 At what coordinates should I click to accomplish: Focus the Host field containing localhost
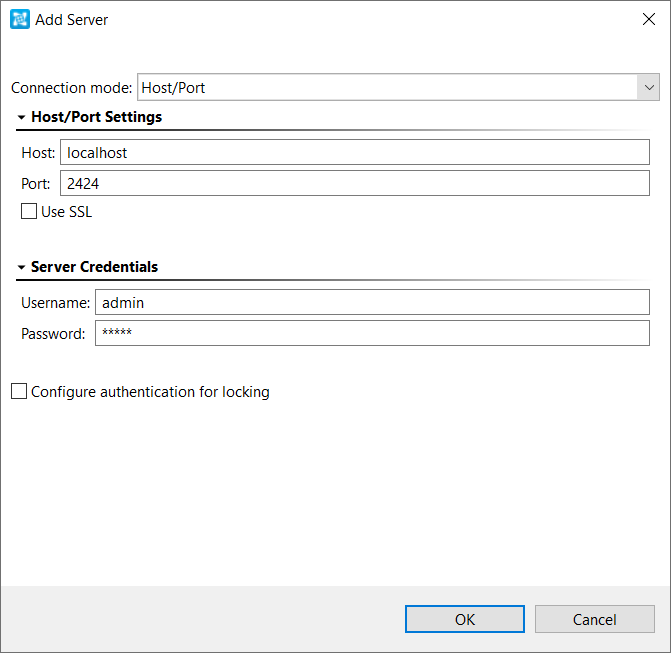pos(355,152)
